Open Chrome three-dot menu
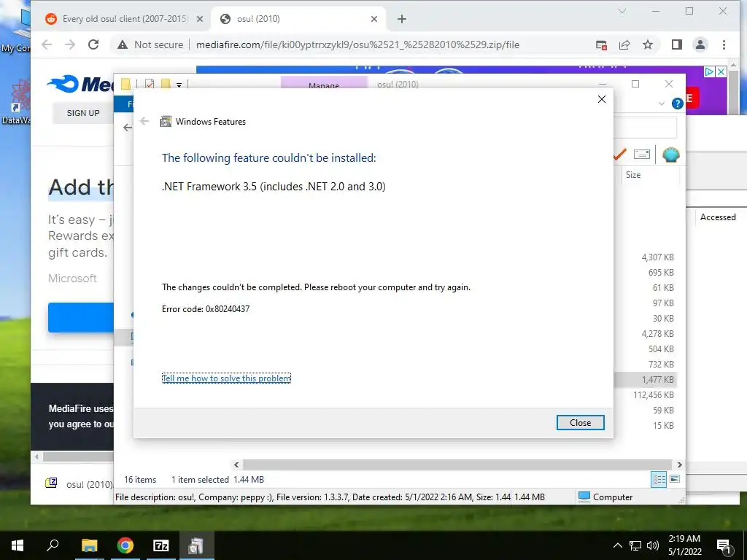Image resolution: width=747 pixels, height=560 pixels. (x=724, y=44)
